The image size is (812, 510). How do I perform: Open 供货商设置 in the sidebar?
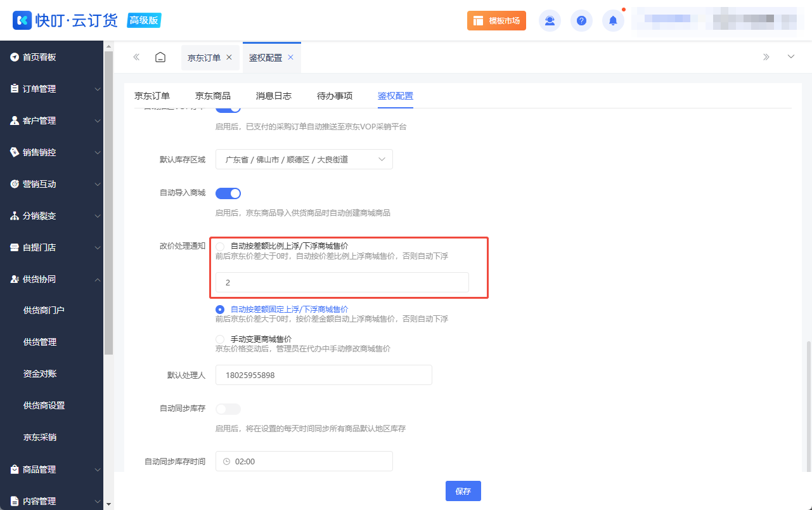tap(44, 405)
